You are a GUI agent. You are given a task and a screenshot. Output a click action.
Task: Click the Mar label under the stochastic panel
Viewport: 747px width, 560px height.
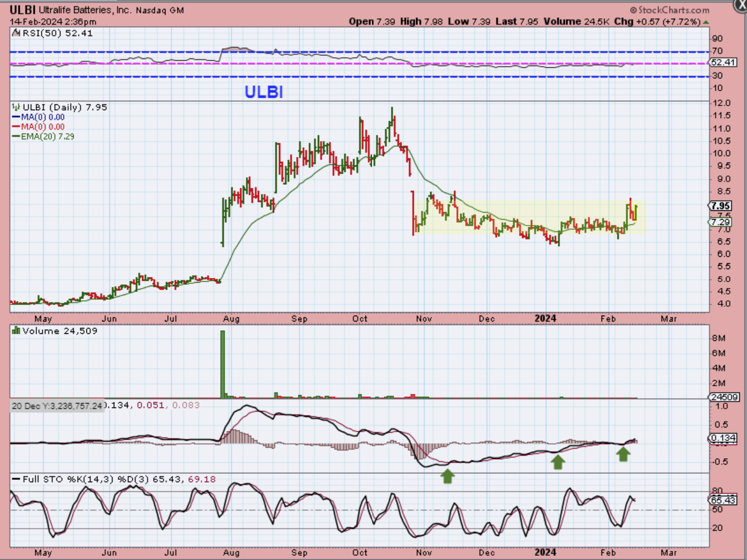(668, 554)
